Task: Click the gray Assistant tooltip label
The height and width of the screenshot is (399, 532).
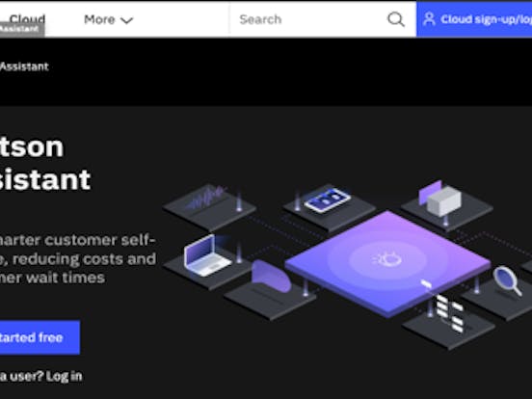Action: tap(22, 29)
